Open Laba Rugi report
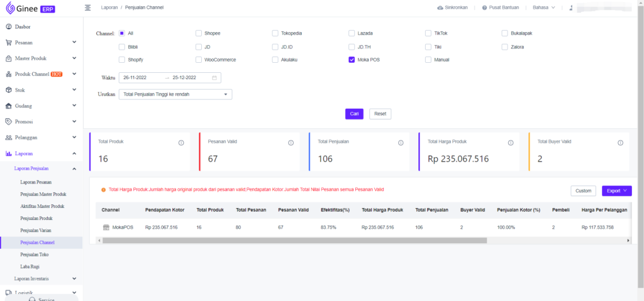Image resolution: width=644 pixels, height=301 pixels. point(30,266)
